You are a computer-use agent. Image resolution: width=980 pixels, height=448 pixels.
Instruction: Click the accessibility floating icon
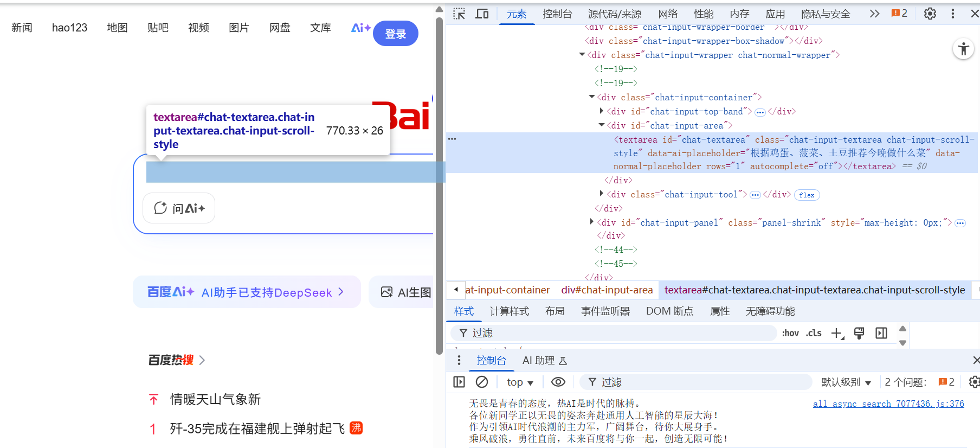tap(963, 49)
